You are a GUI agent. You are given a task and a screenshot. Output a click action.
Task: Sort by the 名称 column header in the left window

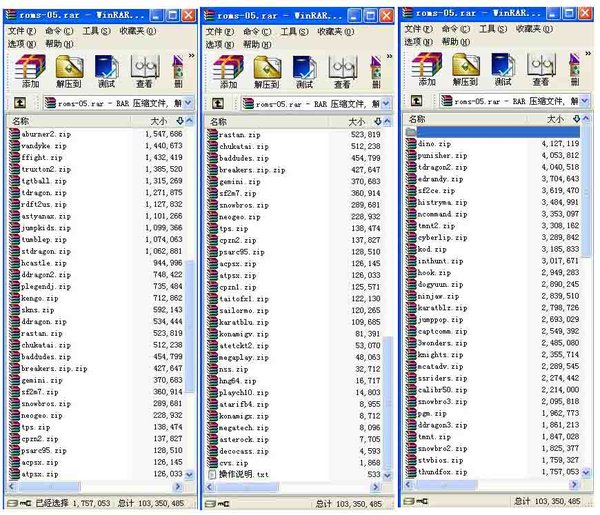[x=69, y=121]
